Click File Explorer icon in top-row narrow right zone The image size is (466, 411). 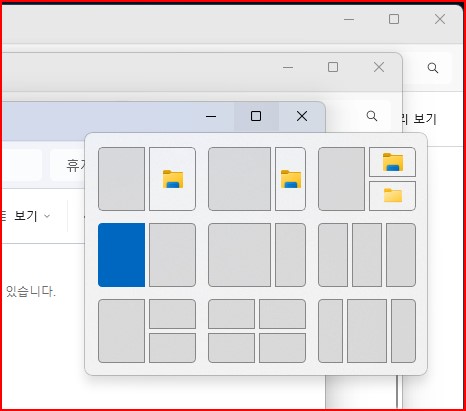point(291,179)
